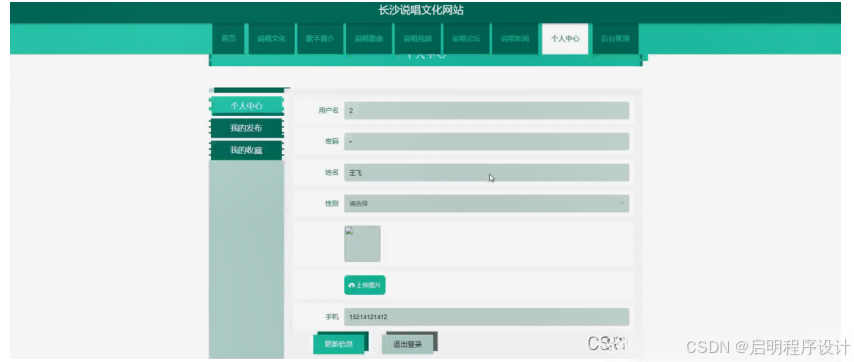Focus the 手机 number field
This screenshot has width=854, height=362.
(486, 317)
